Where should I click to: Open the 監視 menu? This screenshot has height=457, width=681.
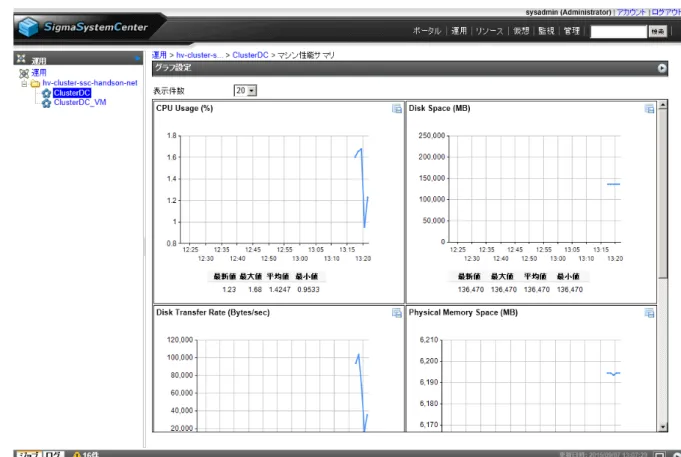(546, 31)
